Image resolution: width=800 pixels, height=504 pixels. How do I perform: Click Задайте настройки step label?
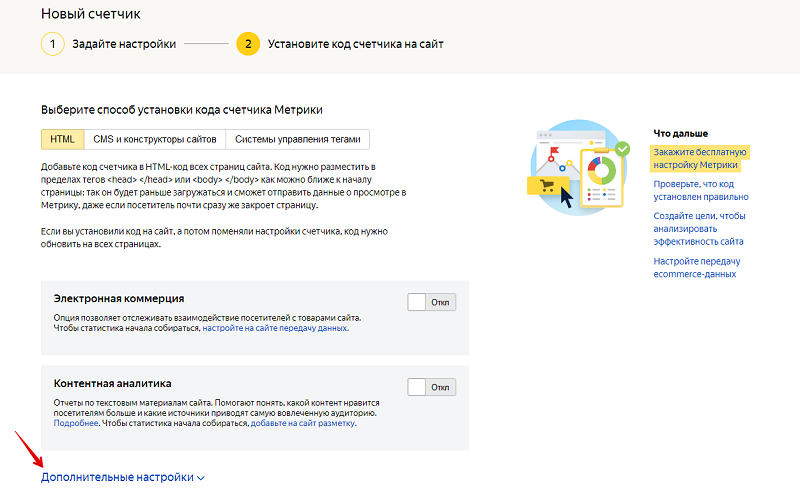pos(124,44)
